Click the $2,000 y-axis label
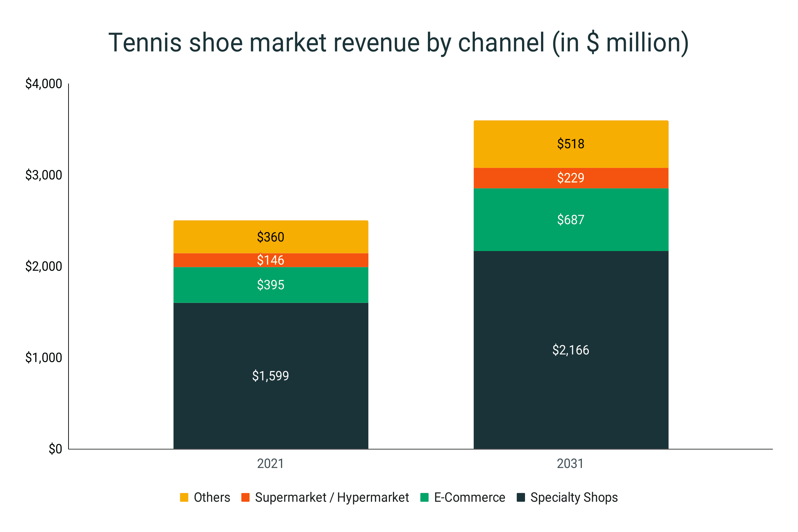The image size is (798, 532). [x=44, y=266]
